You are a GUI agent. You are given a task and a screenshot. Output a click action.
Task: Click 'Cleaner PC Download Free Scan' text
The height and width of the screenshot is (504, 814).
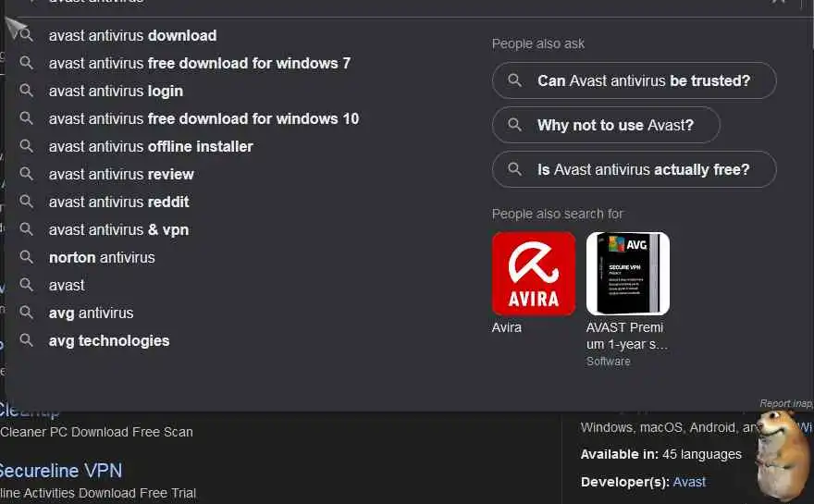[x=96, y=432]
